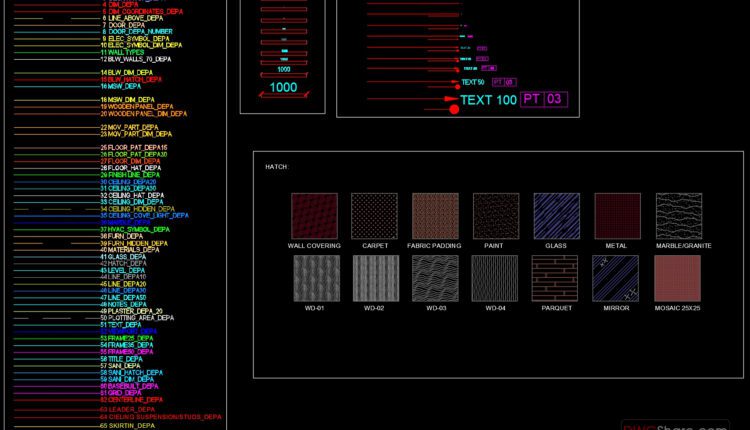
Task: Select layer label LINE_ABOVE_DEPA
Action: pyautogui.click(x=135, y=18)
